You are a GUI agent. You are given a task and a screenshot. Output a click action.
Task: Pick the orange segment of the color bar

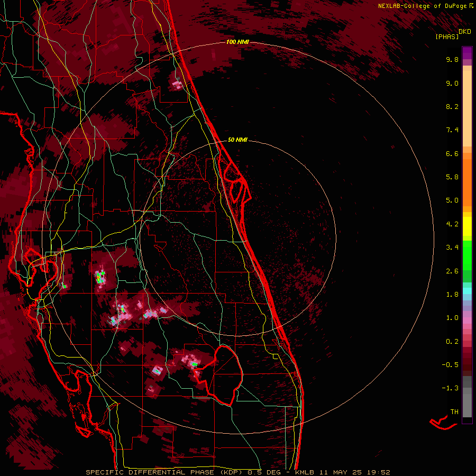(467, 182)
